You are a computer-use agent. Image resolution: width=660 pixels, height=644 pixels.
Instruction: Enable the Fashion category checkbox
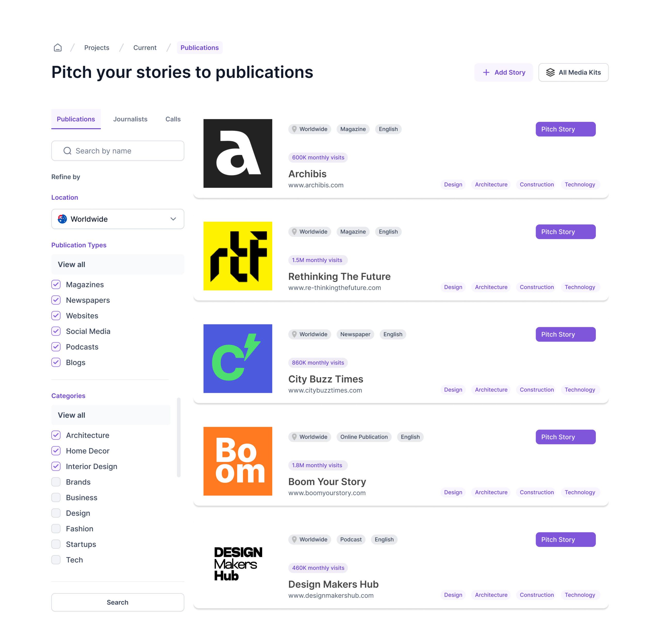[56, 528]
